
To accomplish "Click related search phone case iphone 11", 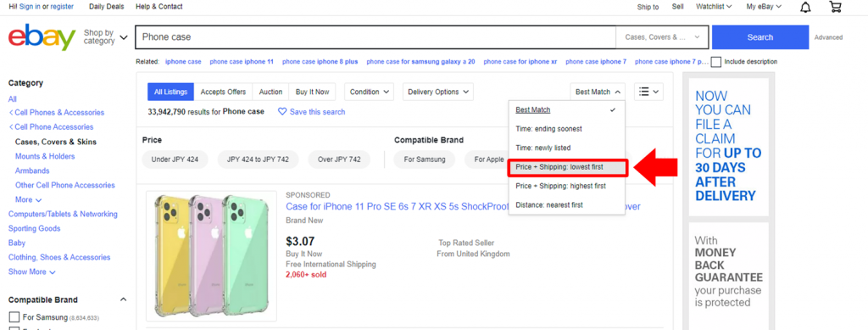I will (x=242, y=61).
